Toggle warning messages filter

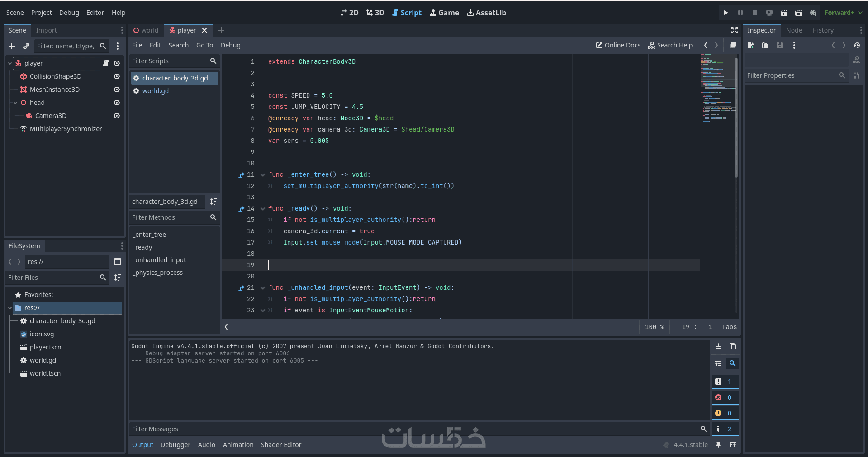pyautogui.click(x=725, y=413)
